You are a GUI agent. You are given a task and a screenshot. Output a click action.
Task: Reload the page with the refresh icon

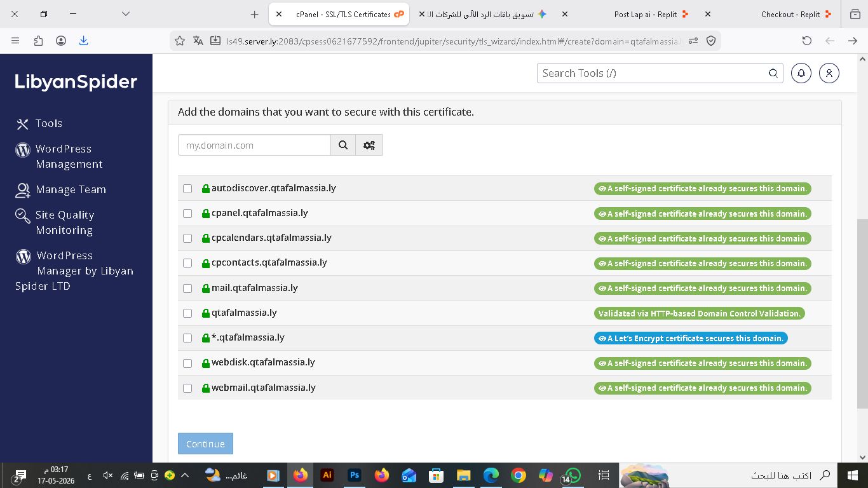807,41
